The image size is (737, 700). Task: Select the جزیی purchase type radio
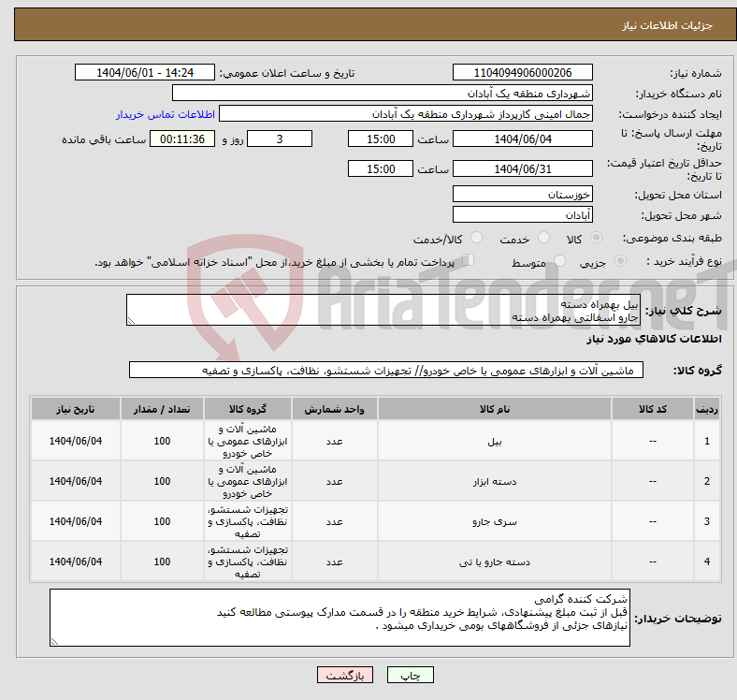tap(620, 260)
